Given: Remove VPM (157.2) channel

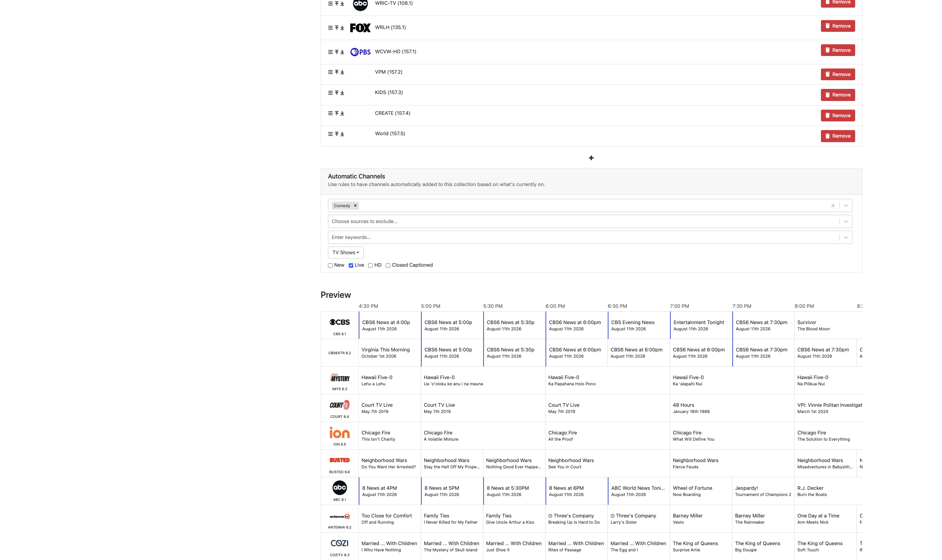Looking at the screenshot, I should 838,74.
